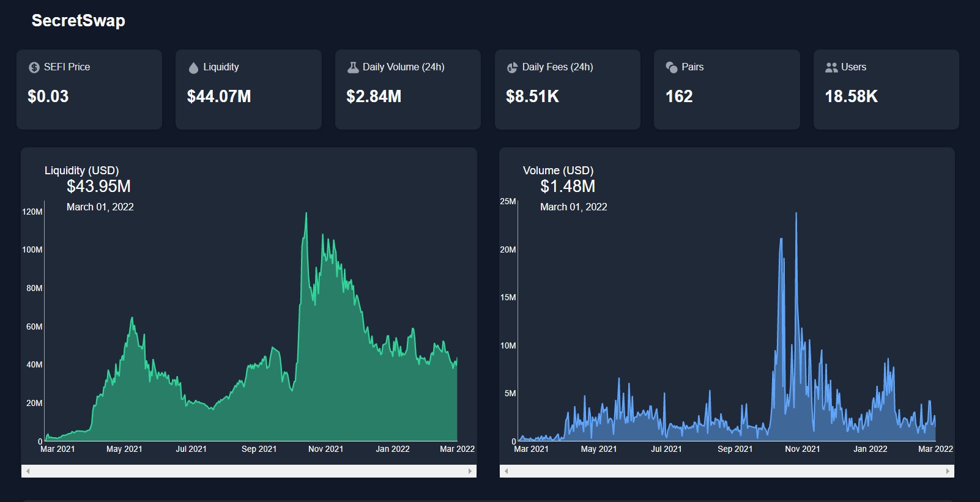The image size is (980, 502).
Task: Click right arrow of Liquidity chart scrollbar
Action: pyautogui.click(x=470, y=471)
